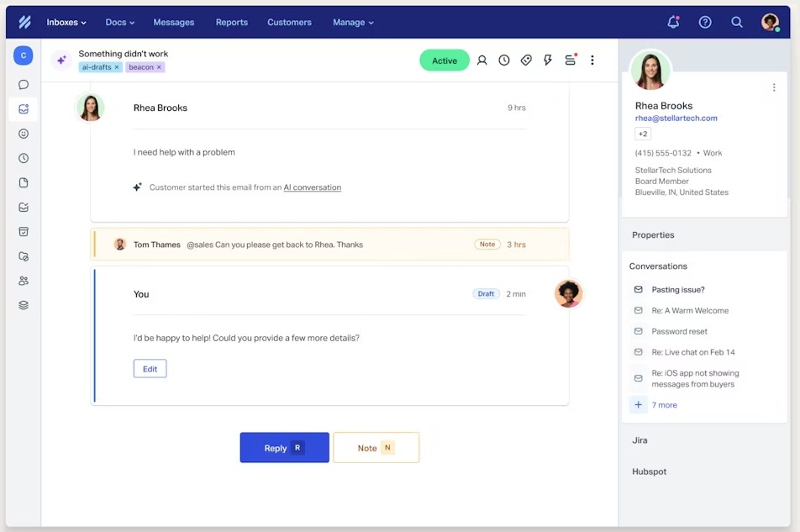Click the search magnifier icon
The image size is (800, 532).
737,23
